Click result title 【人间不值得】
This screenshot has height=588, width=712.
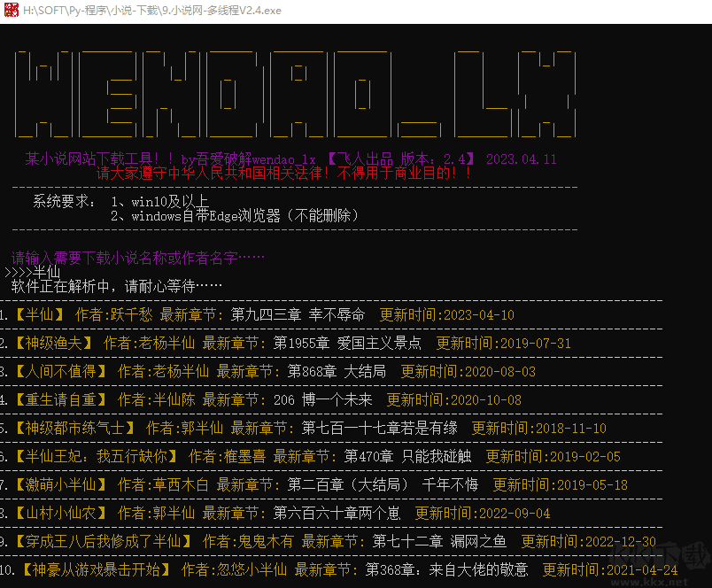[61, 371]
